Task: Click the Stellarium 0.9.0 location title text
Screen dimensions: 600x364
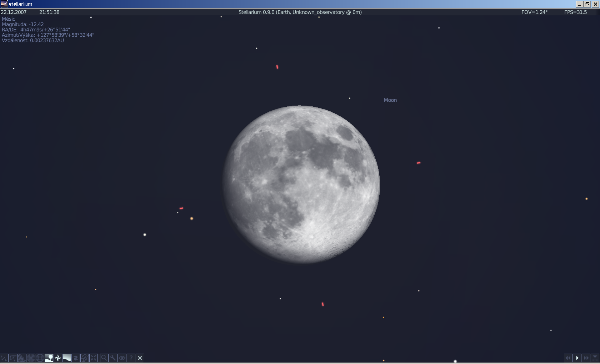Action: (x=300, y=12)
